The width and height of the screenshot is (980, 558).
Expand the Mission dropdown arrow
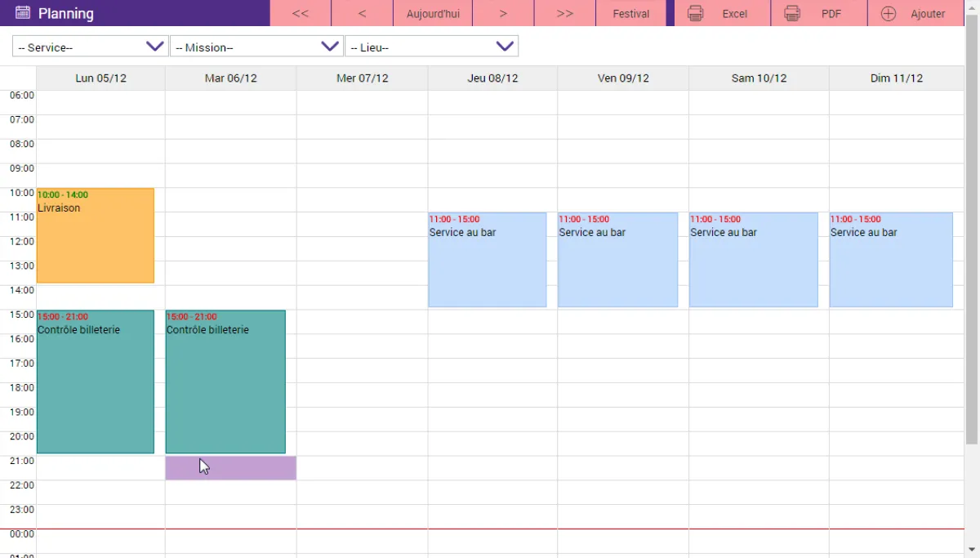pyautogui.click(x=330, y=47)
